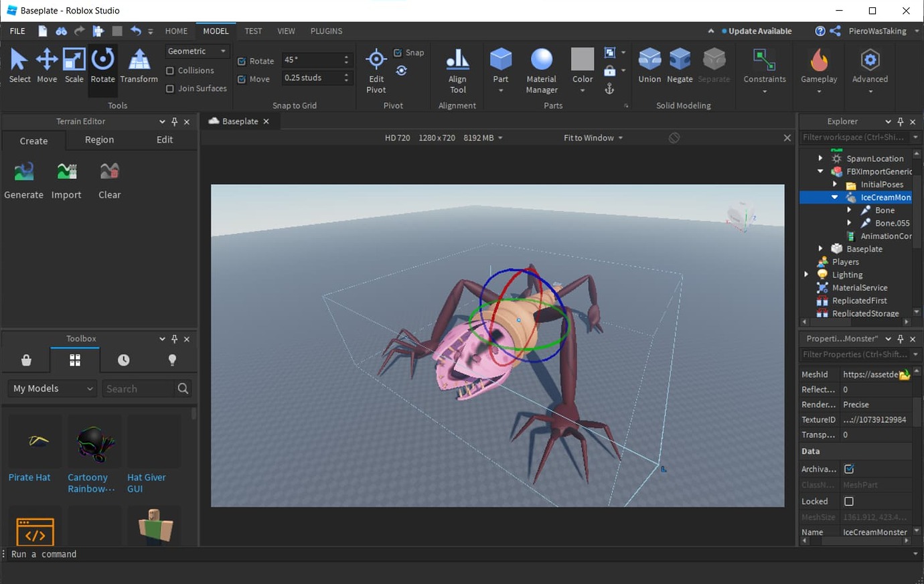
Task: Open the Geometric mode dropdown
Action: click(197, 51)
